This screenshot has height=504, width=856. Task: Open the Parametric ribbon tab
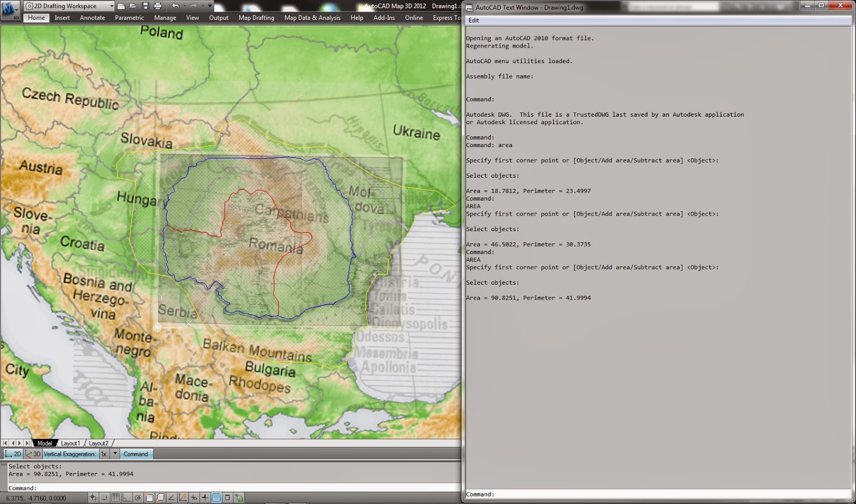click(129, 18)
